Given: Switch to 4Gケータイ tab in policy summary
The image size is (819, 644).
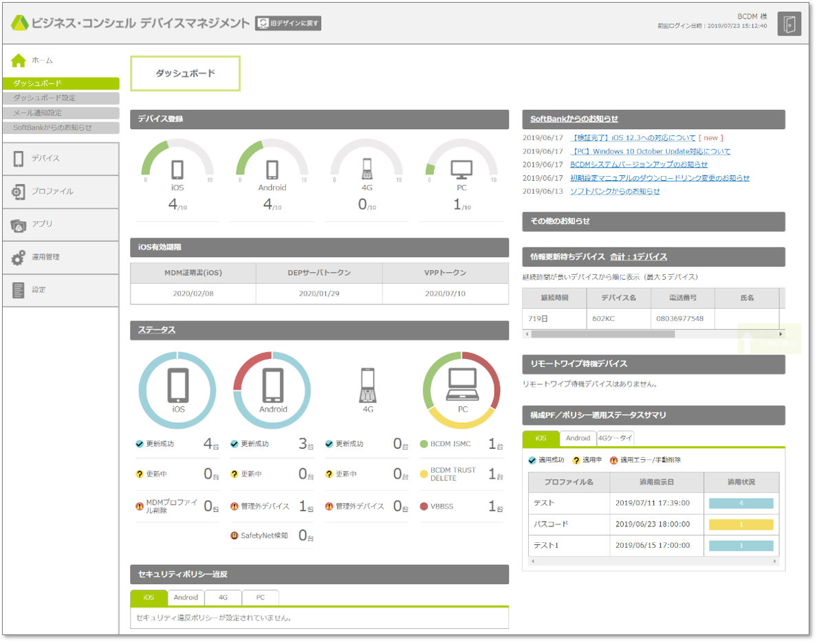Looking at the screenshot, I should [x=615, y=438].
